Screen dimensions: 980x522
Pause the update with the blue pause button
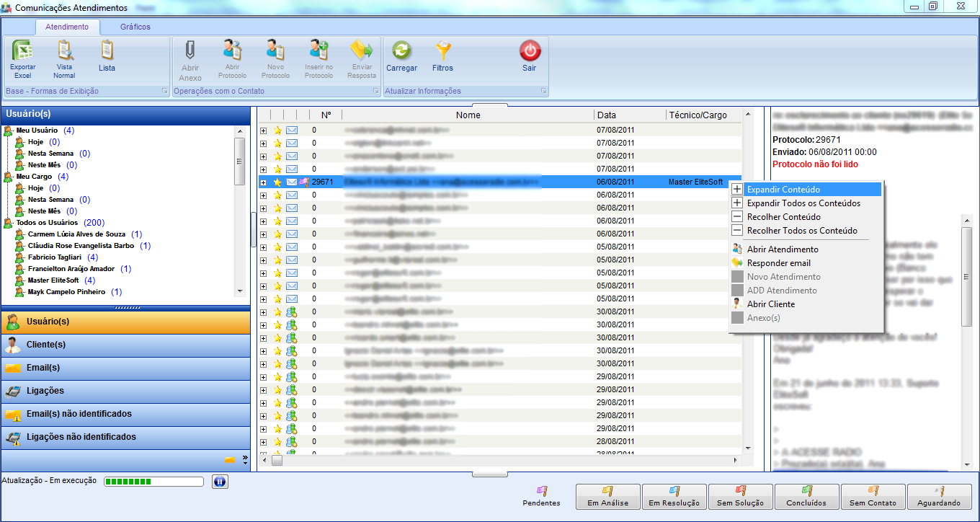(220, 482)
